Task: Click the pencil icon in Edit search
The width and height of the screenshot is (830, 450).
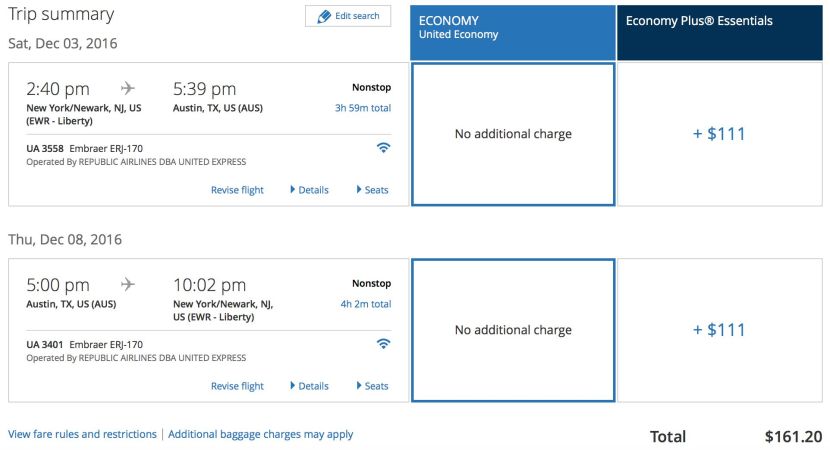Action: (324, 16)
